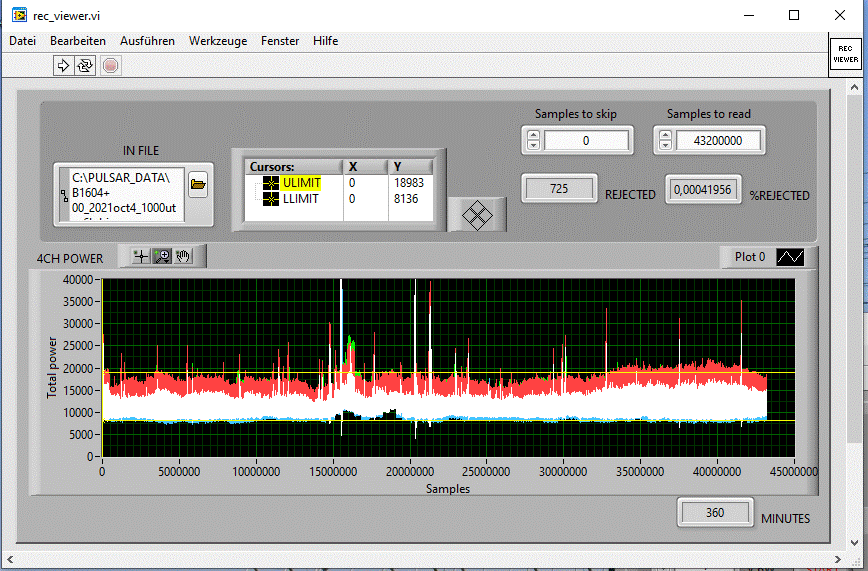The image size is (868, 571).
Task: Click ULIMIT X value 0
Action: [x=352, y=183]
